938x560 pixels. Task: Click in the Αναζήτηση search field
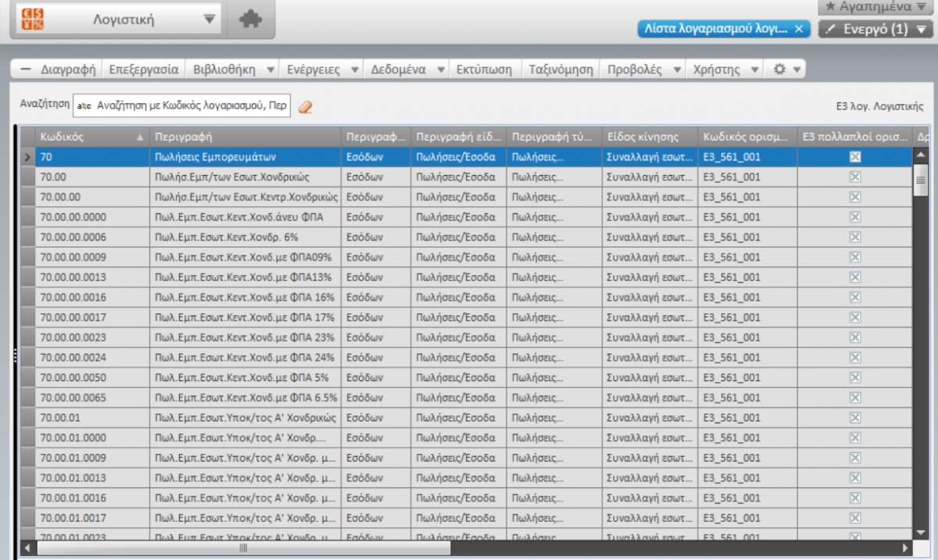pyautogui.click(x=181, y=106)
